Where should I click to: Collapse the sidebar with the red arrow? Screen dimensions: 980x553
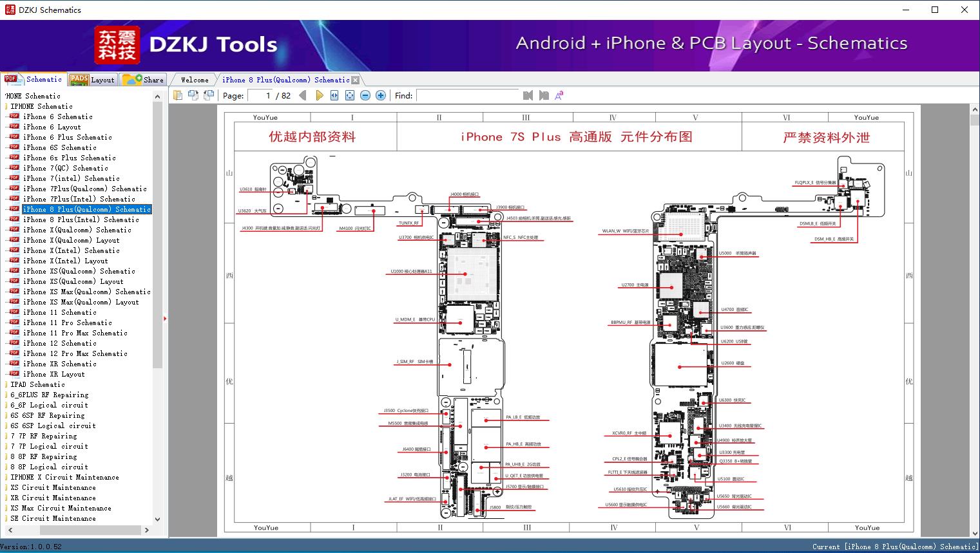165,318
